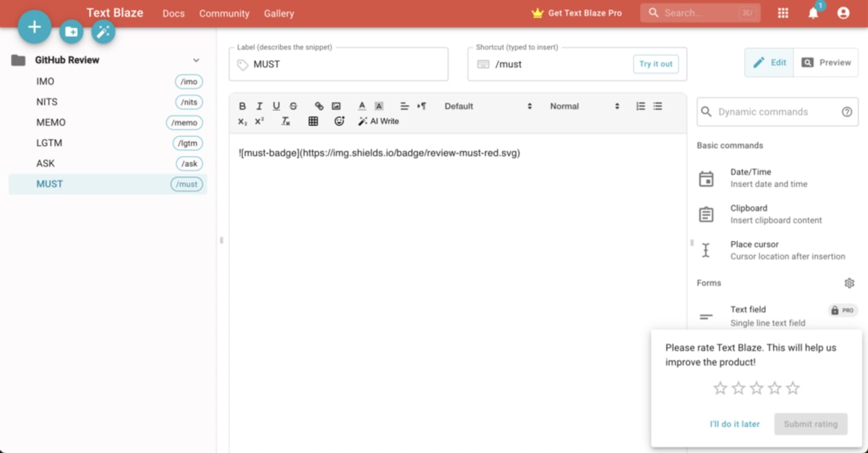Open the notifications bell

coord(813,13)
